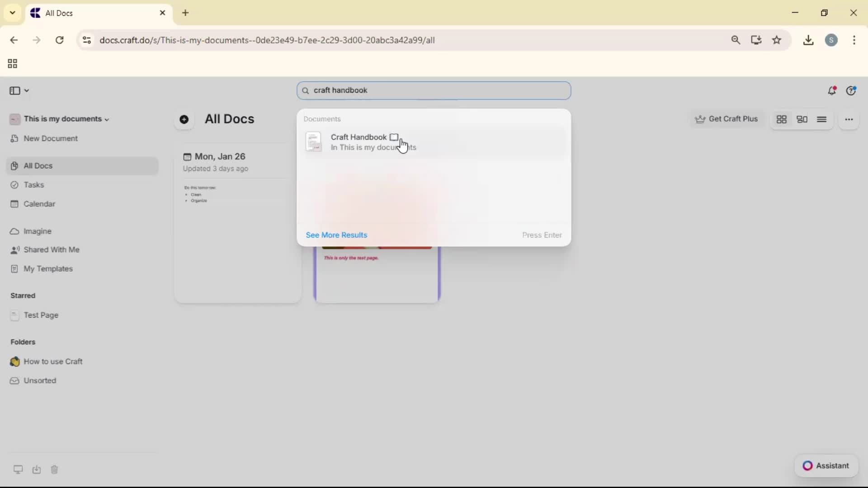Open the Calendar section in the sidebar

38,204
